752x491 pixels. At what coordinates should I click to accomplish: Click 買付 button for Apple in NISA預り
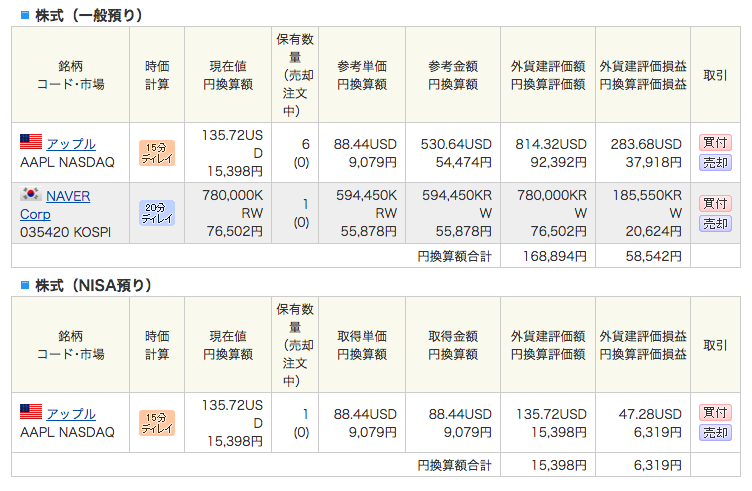pyautogui.click(x=715, y=412)
